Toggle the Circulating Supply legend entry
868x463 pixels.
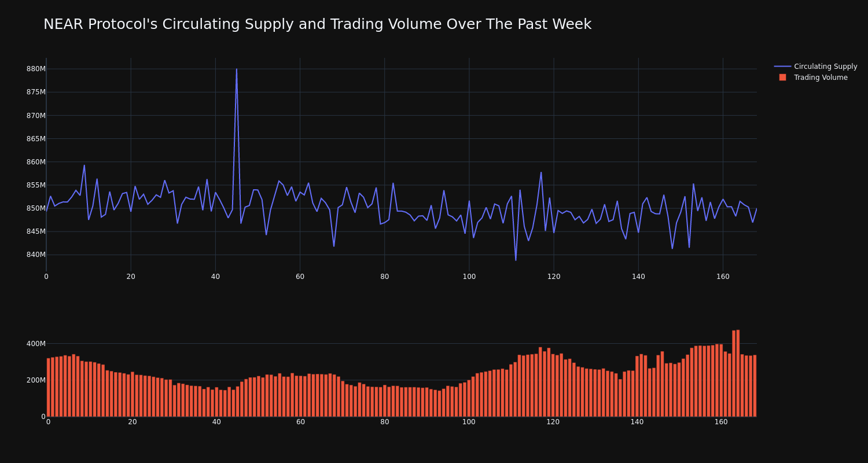[815, 67]
